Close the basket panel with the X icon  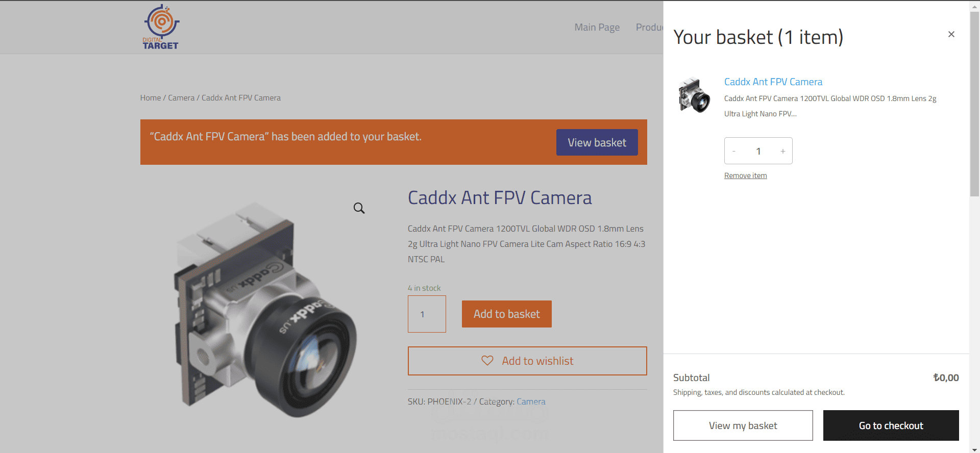tap(951, 34)
